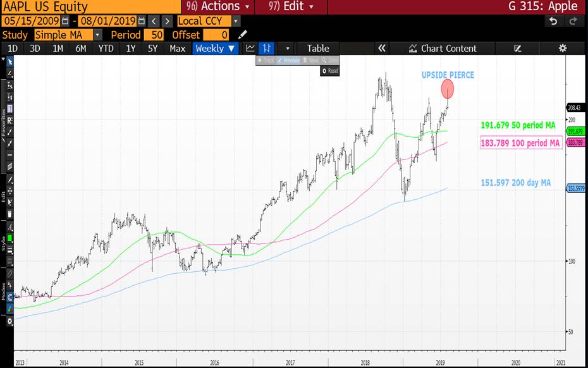Select the 1M time range
588x368 pixels.
tap(58, 49)
